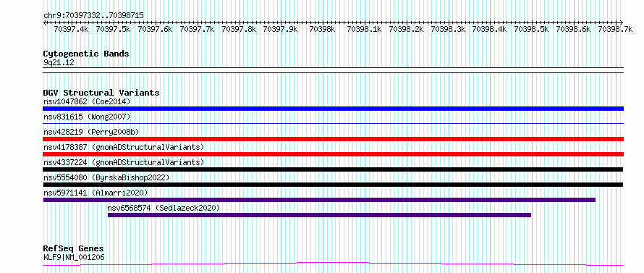
Task: Select variant label nsv5554080 (ByrskaBishop2022)
Action: [x=106, y=177]
